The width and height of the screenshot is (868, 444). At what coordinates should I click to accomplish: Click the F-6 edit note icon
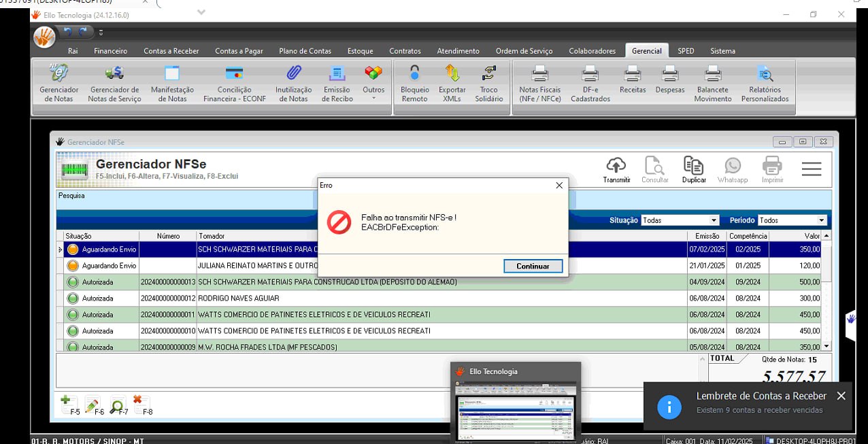93,405
